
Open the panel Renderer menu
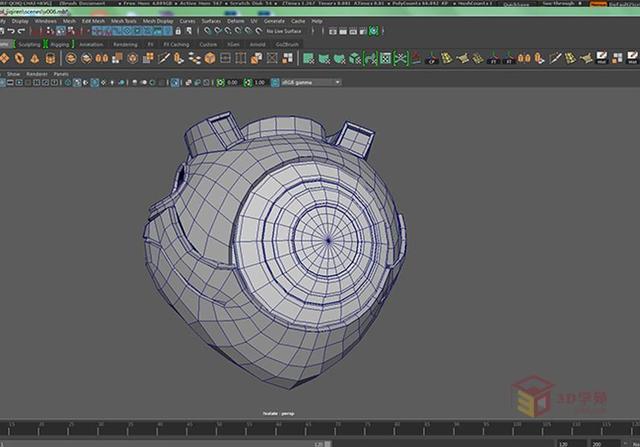click(x=37, y=74)
